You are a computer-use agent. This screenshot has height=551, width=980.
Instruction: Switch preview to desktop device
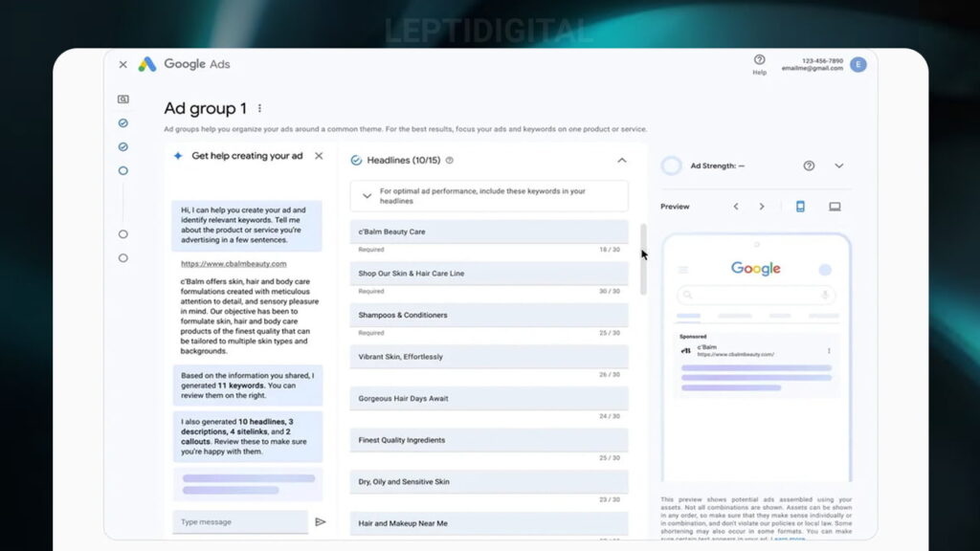835,207
